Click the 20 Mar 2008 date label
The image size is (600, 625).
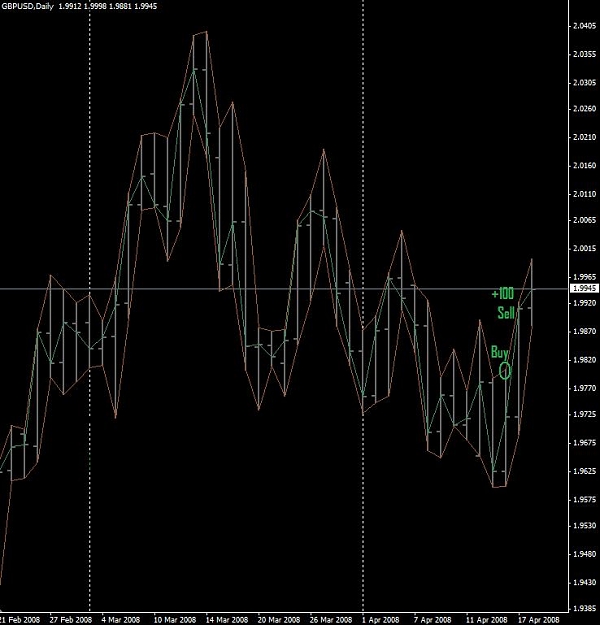click(x=279, y=620)
